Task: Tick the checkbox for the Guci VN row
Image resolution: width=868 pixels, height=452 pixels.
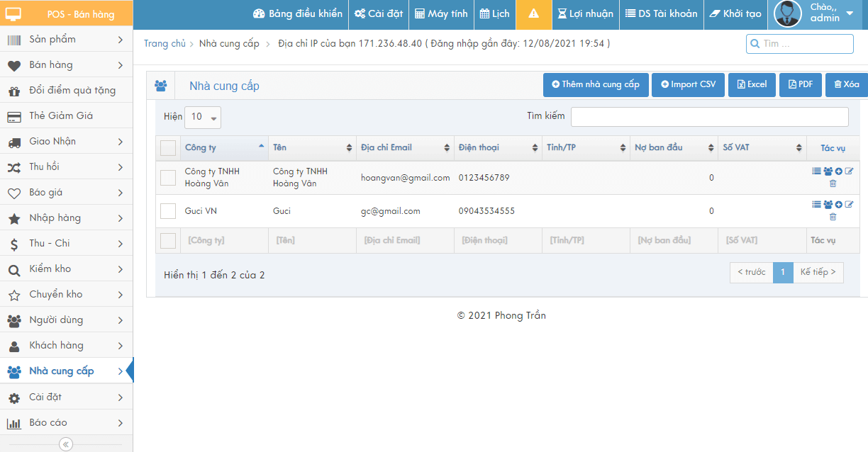Action: [168, 211]
